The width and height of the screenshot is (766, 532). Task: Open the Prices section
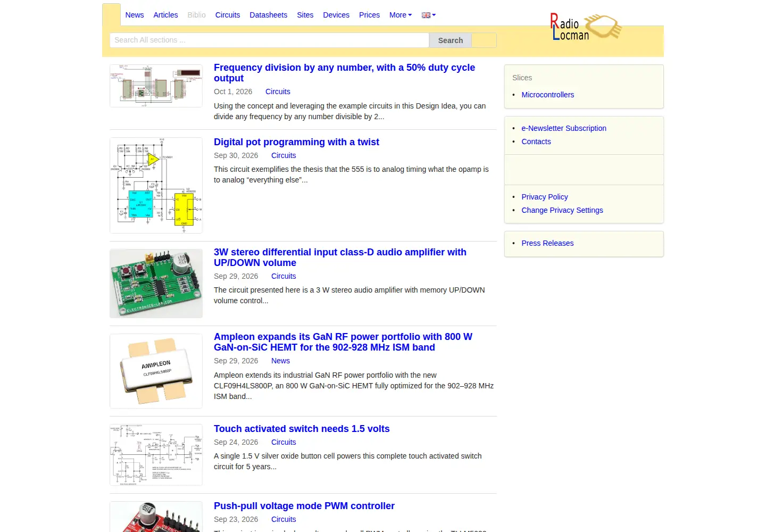(369, 15)
